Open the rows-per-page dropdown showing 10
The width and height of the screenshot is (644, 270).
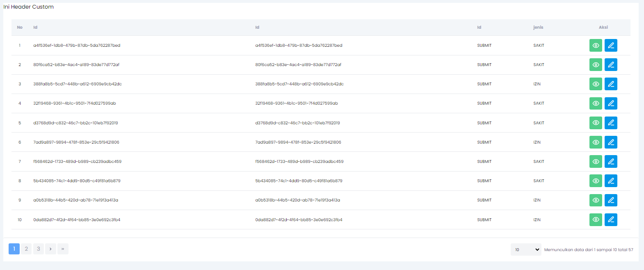click(526, 249)
